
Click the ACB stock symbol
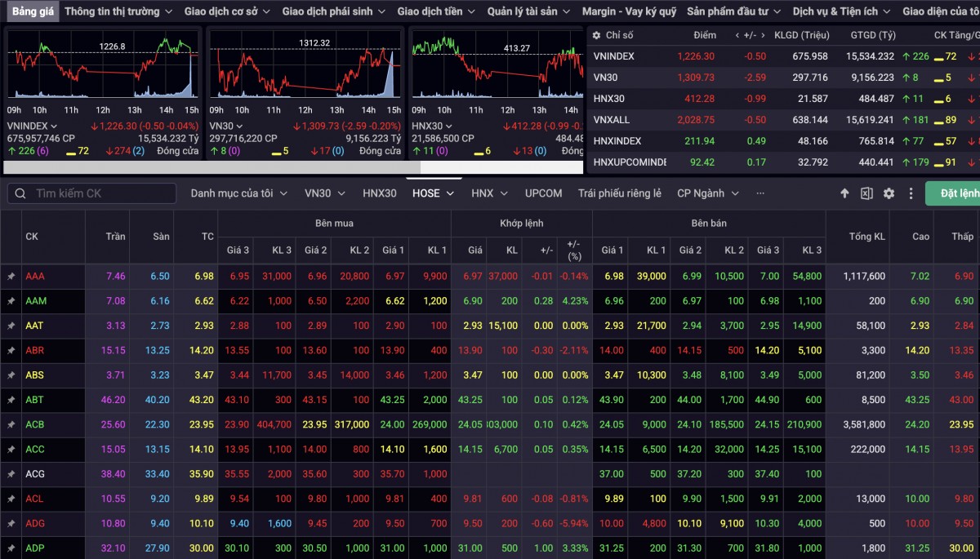tap(35, 424)
